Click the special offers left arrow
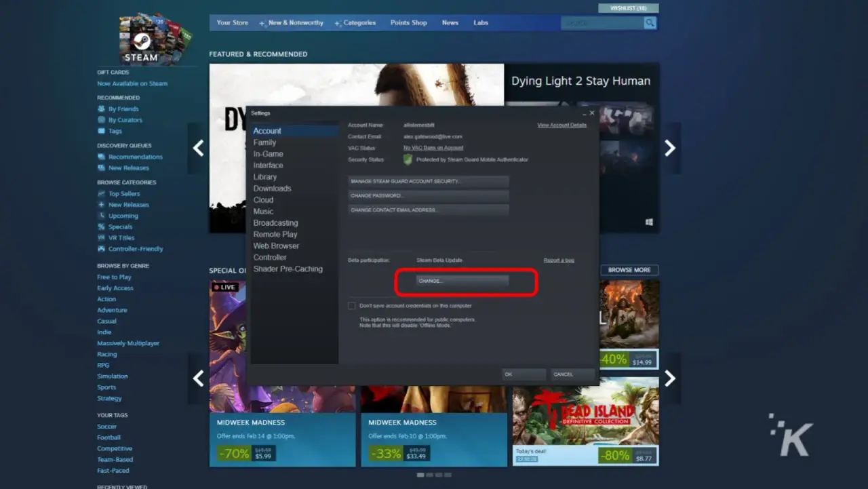This screenshot has height=489, width=868. coord(198,378)
